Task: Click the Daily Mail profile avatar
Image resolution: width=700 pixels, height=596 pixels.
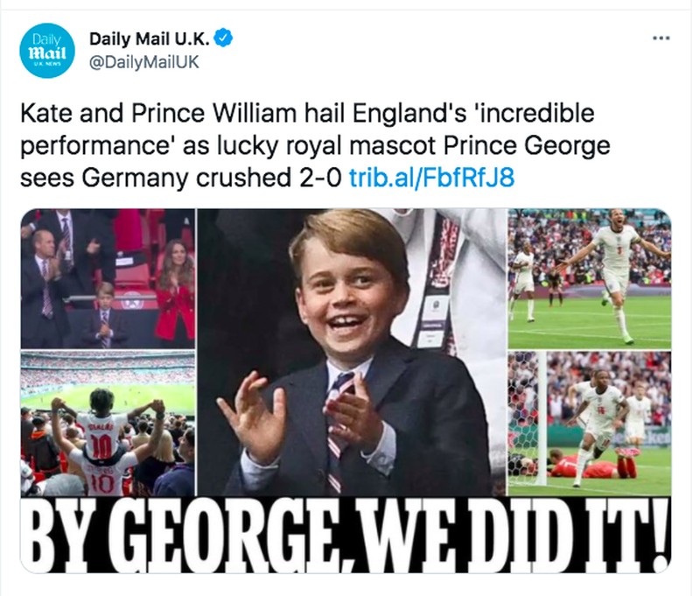Action: point(45,51)
